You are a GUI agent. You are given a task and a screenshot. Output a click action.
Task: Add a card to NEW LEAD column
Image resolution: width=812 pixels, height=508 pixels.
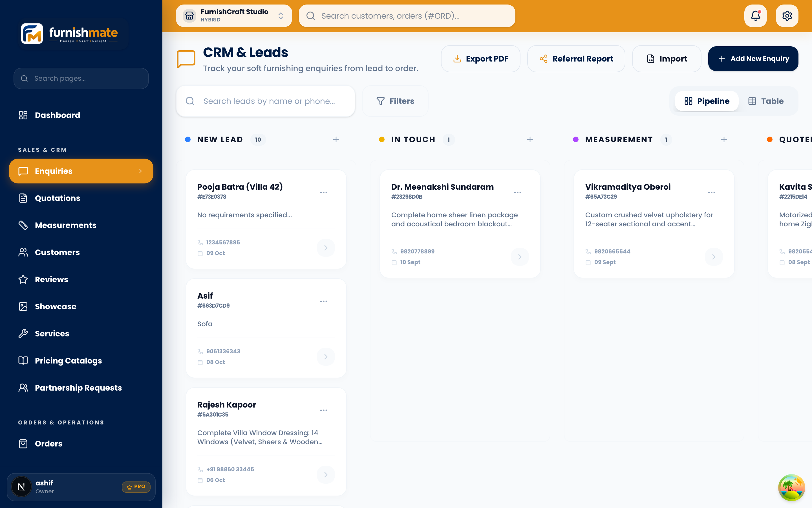(x=336, y=139)
